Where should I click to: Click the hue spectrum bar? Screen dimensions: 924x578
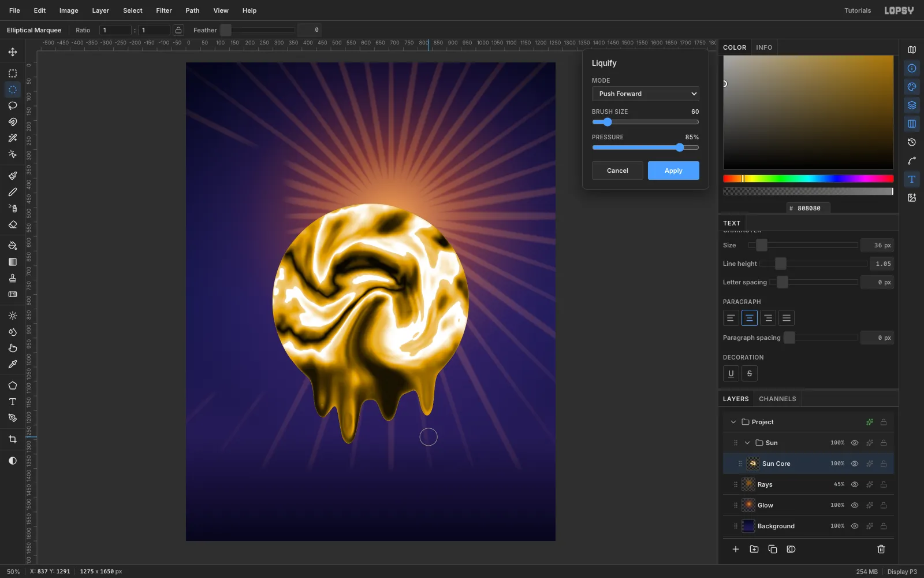[x=808, y=179]
